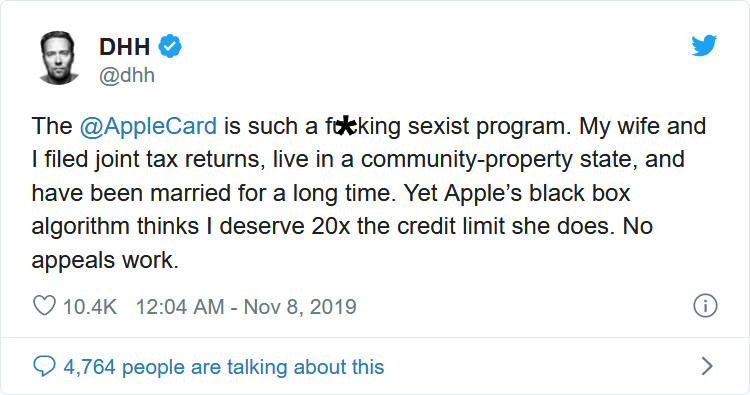Like the tweet with the heart icon

[x=44, y=306]
